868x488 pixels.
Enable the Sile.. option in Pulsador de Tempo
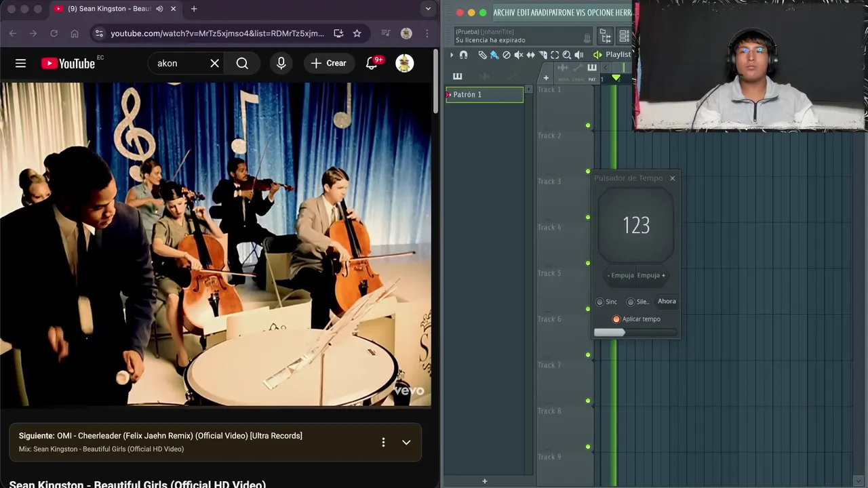(631, 302)
